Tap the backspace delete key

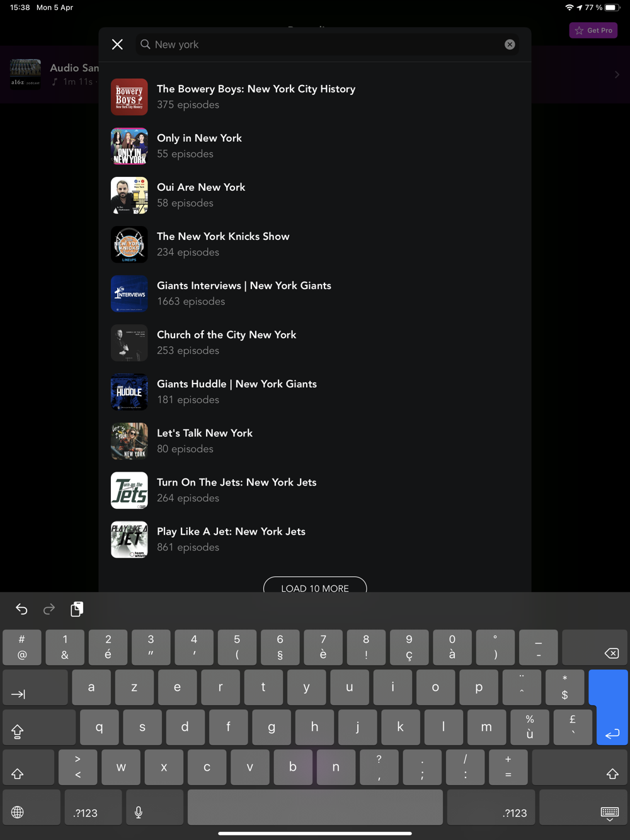pos(595,647)
